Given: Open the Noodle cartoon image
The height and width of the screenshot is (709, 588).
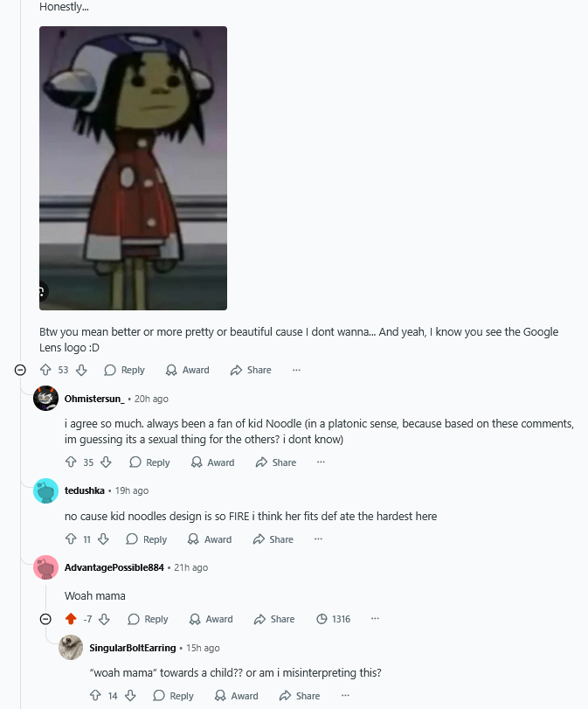Looking at the screenshot, I should [134, 168].
